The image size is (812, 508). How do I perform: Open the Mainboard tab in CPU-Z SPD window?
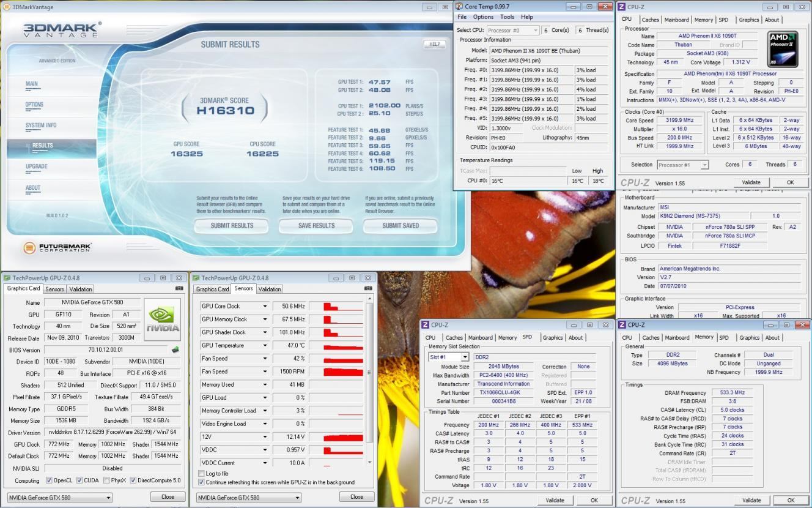pos(480,337)
